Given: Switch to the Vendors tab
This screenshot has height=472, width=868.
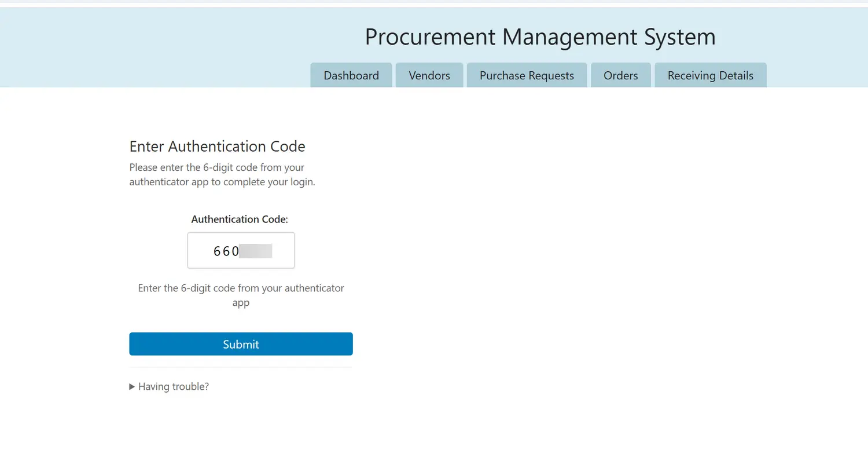Looking at the screenshot, I should click(429, 76).
